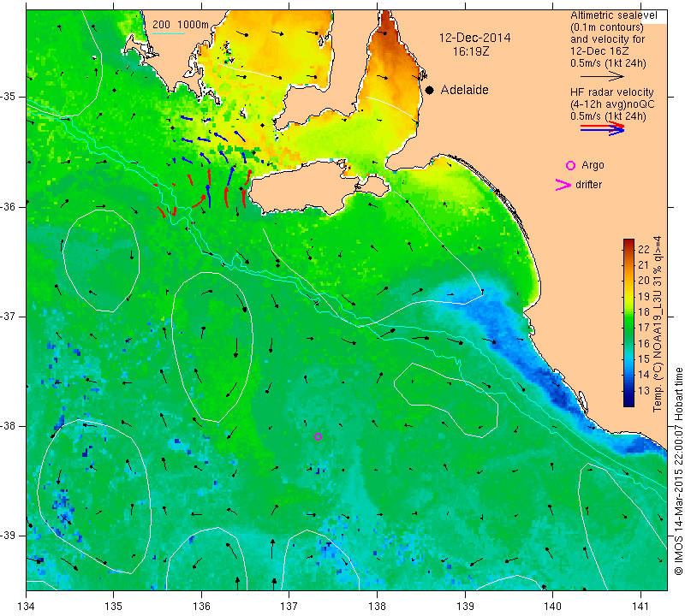The width and height of the screenshot is (685, 616).
Task: Click the vertical Temp. (°C) NOAA19_L3U colour bar title
Action: click(658, 324)
